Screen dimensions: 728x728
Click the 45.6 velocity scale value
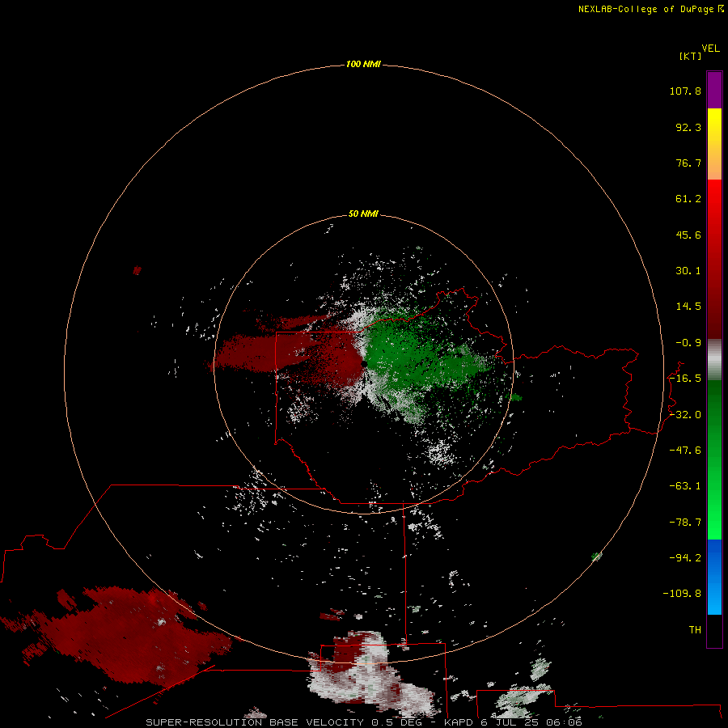click(x=688, y=235)
